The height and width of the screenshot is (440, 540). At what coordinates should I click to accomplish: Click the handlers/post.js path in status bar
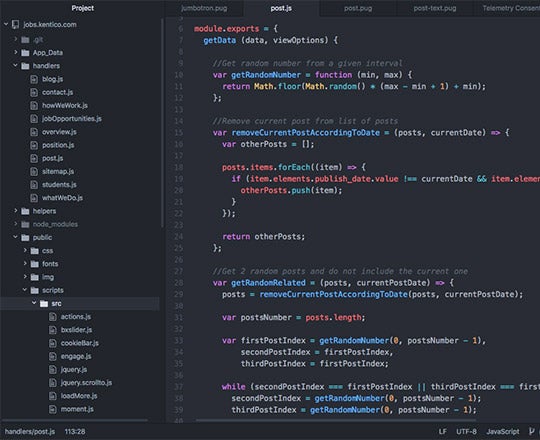(30, 431)
